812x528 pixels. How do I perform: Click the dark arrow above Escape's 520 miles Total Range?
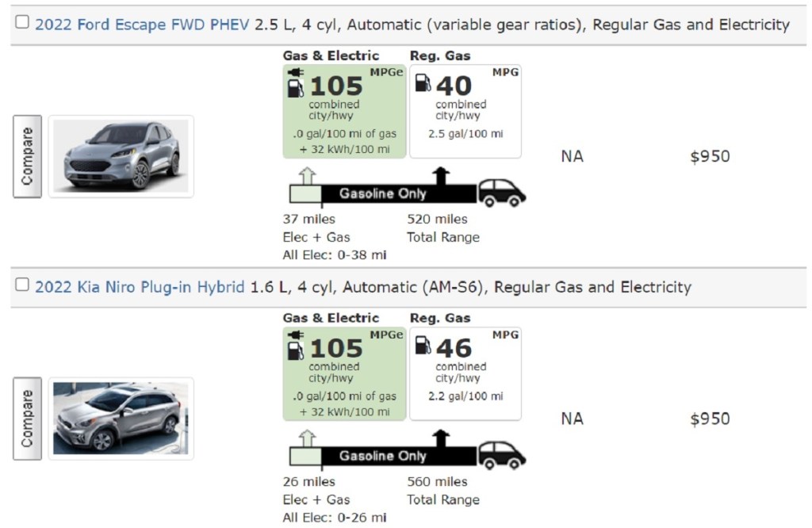(439, 176)
